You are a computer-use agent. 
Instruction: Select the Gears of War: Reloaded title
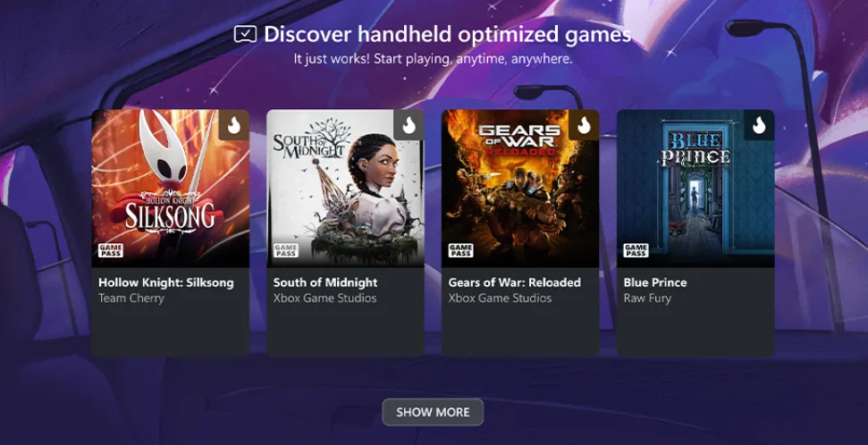tap(515, 282)
